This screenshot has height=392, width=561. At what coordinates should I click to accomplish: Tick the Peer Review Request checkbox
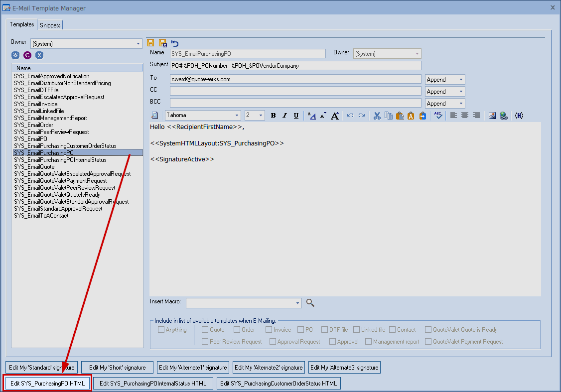click(x=205, y=342)
